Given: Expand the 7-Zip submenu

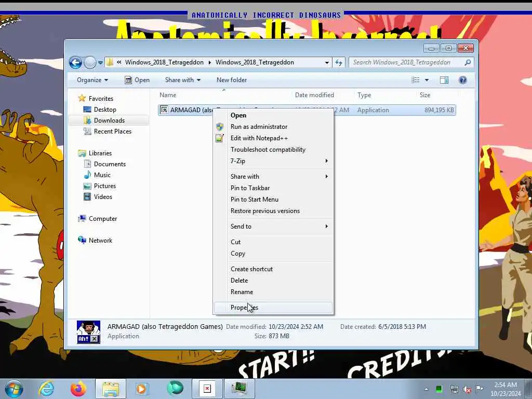Looking at the screenshot, I should coord(273,161).
